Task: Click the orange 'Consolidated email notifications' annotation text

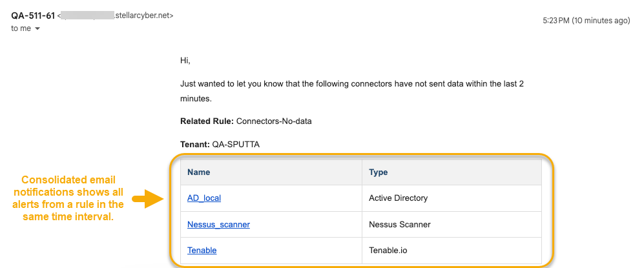Action: tap(68, 198)
